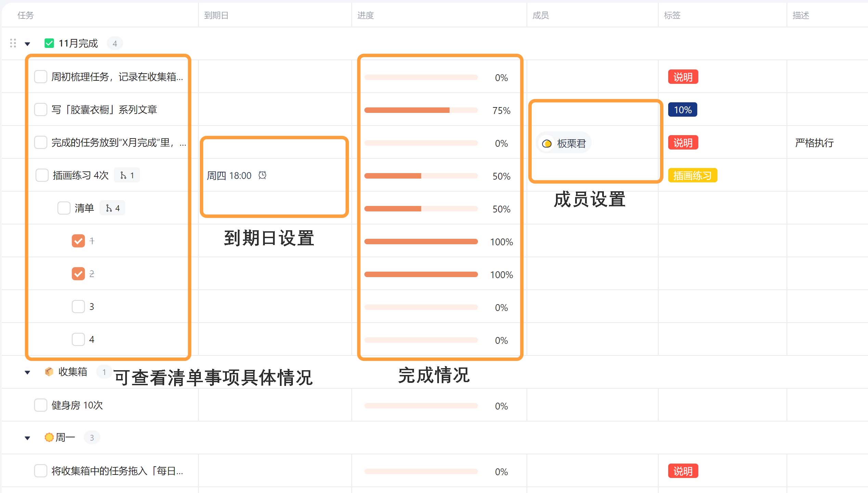Click the drag handle beside 11月完成

point(13,43)
